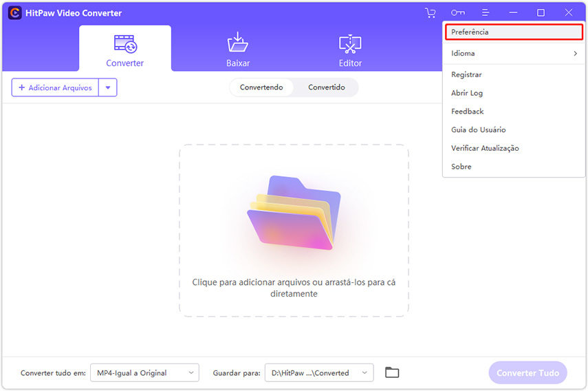Open the shopping cart purchase icon
This screenshot has height=391, width=588.
(431, 13)
